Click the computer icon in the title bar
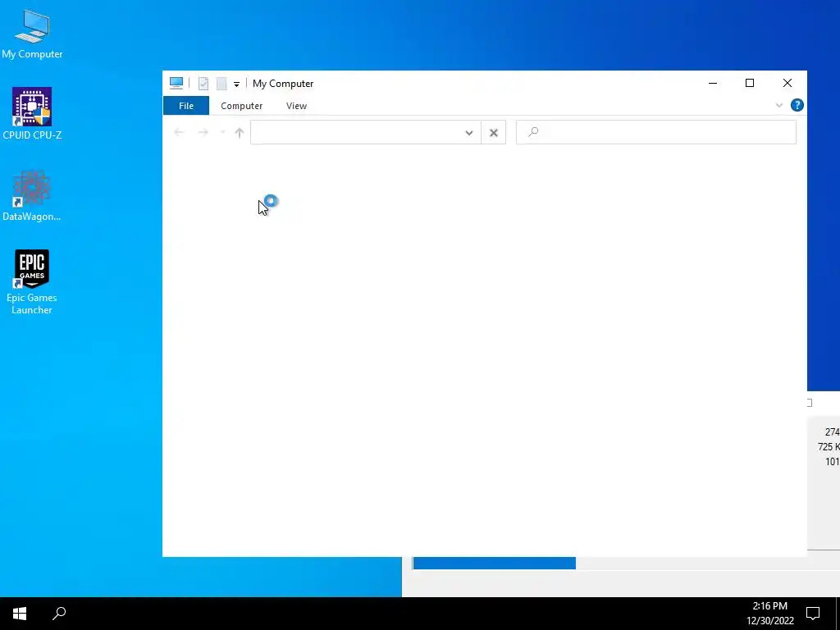 (176, 83)
